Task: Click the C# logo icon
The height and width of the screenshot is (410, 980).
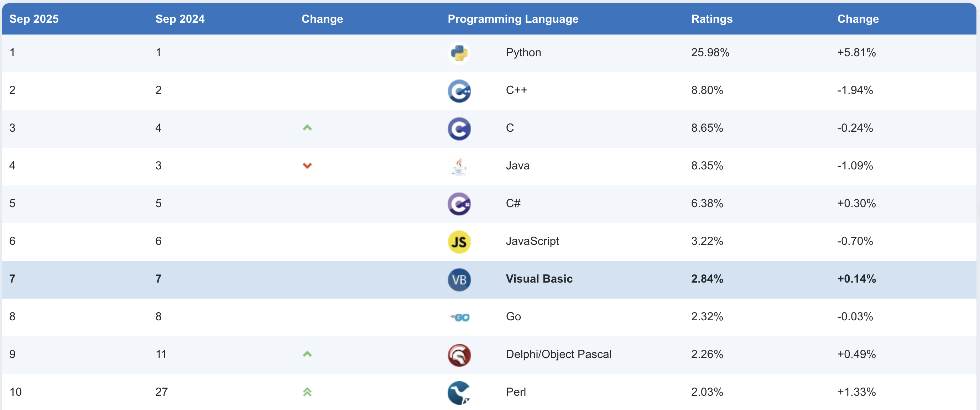Action: (459, 204)
